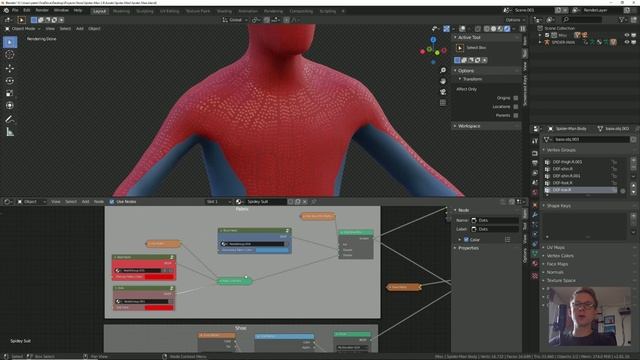Click the viewport pan hand icon
This screenshot has height=360, width=640.
click(x=443, y=81)
